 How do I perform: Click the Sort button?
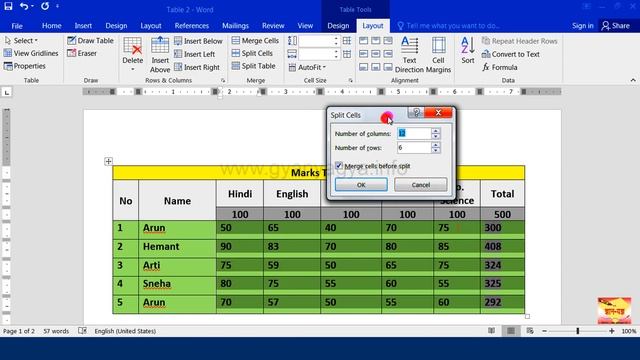[468, 51]
